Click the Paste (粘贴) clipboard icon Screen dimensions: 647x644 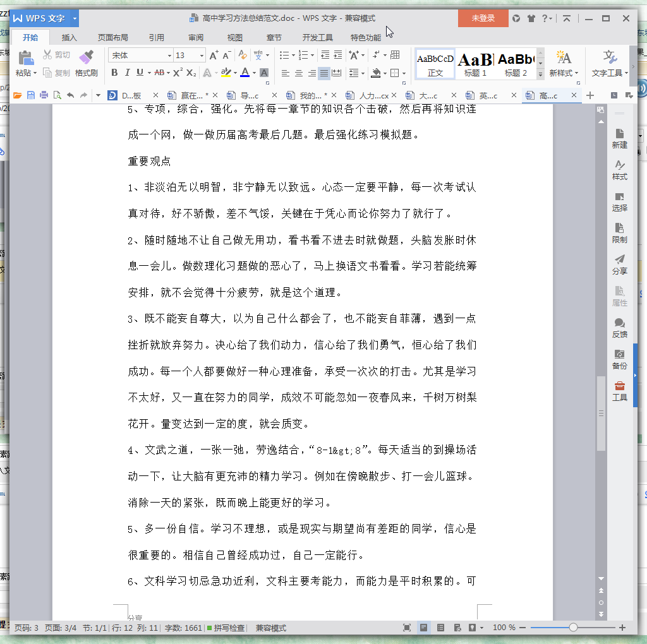point(25,58)
